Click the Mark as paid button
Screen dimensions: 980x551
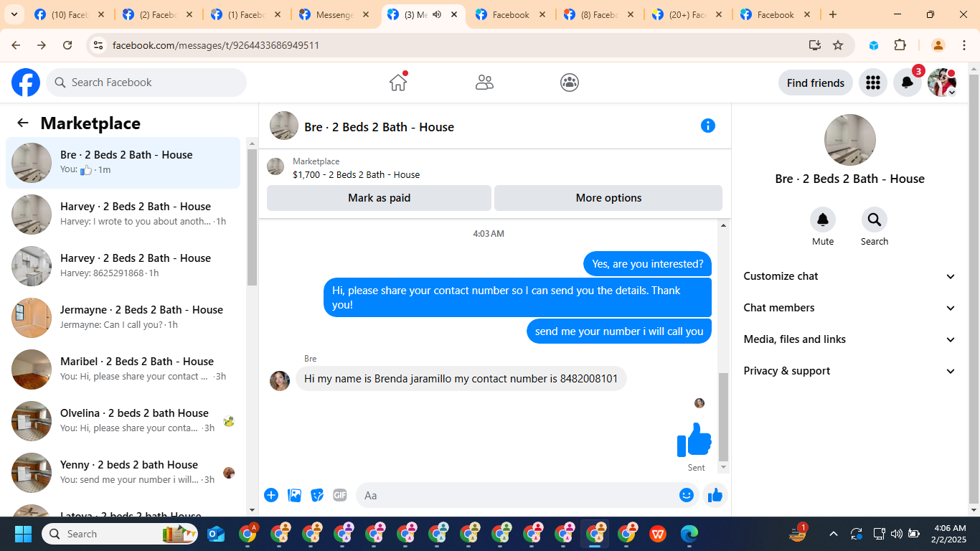coord(379,198)
